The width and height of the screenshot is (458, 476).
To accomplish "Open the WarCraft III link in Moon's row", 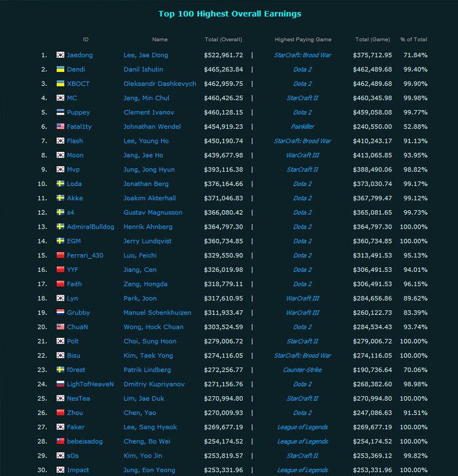I will [302, 155].
